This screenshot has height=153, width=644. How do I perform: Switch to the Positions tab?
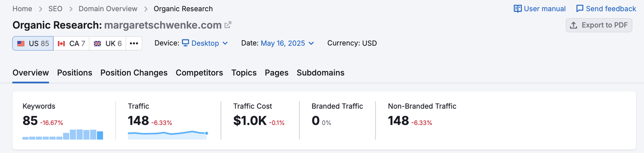(x=74, y=73)
